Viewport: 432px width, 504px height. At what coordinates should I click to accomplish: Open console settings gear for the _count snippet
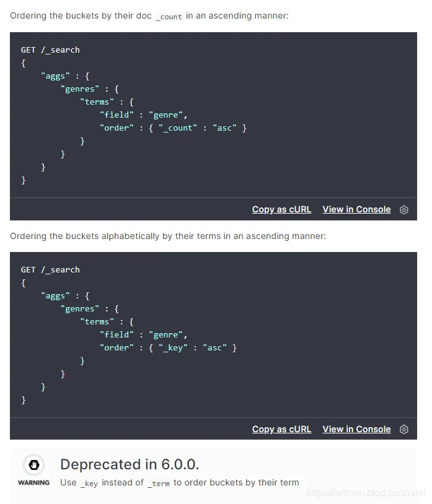click(404, 210)
